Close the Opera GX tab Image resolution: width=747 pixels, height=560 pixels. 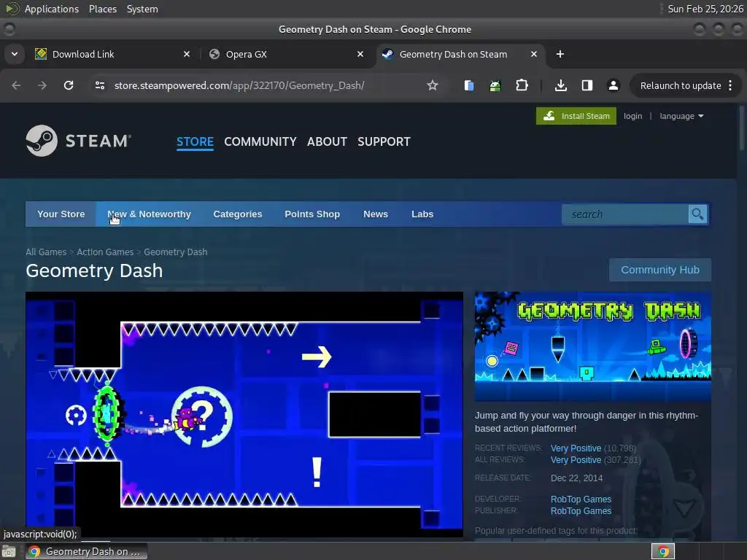coord(360,54)
